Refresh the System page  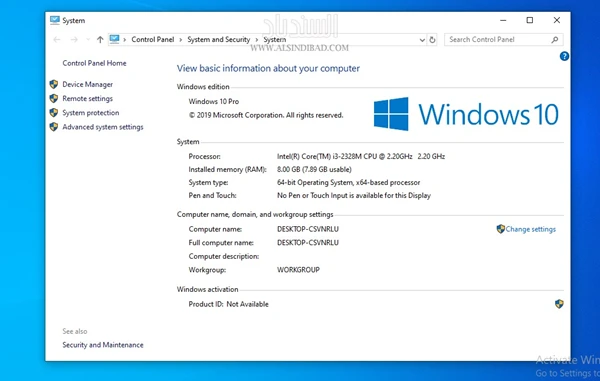432,40
